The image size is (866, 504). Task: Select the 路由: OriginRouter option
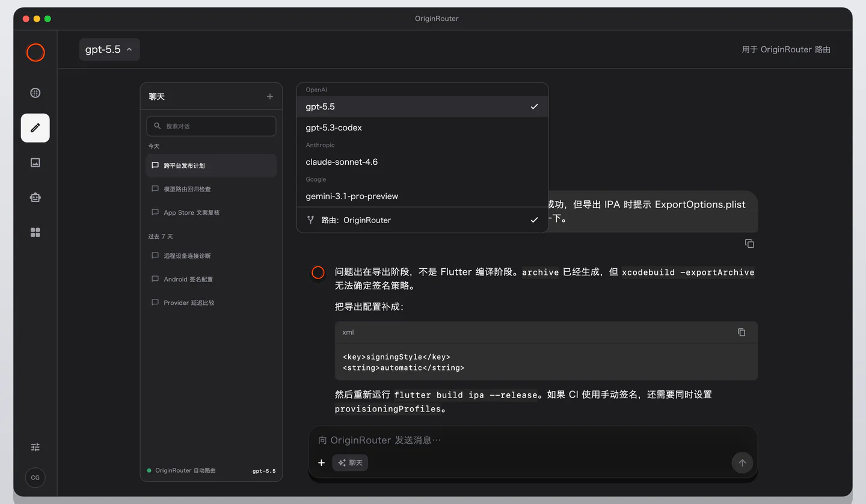(x=422, y=220)
